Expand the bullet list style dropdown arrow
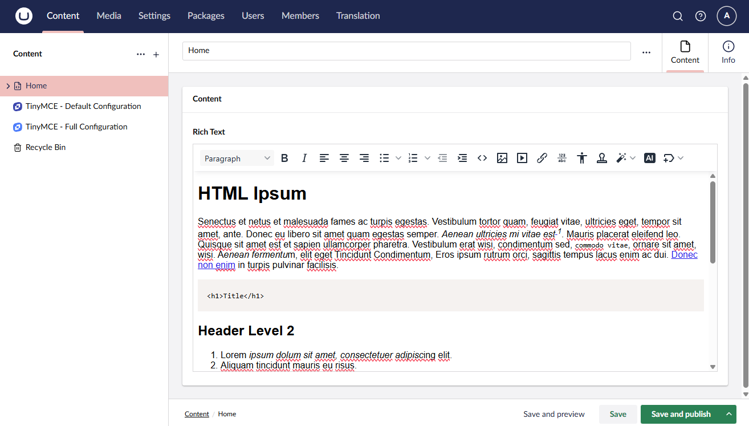This screenshot has height=426, width=749. 398,158
